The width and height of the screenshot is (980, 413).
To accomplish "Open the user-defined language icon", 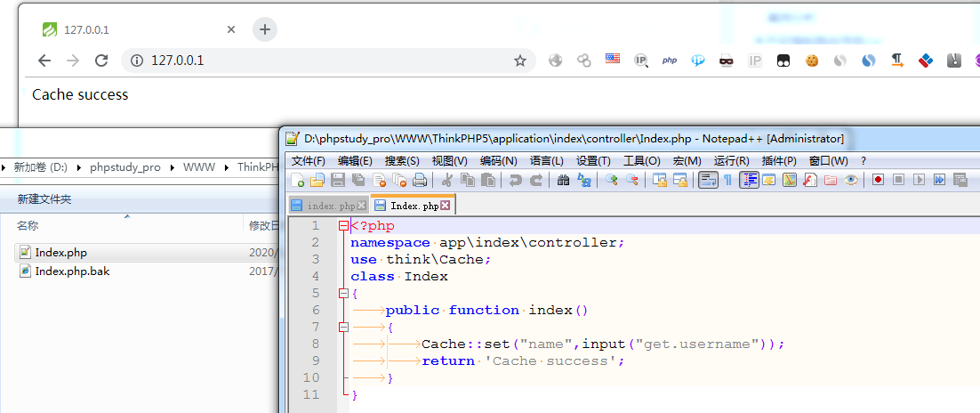I will (x=769, y=180).
